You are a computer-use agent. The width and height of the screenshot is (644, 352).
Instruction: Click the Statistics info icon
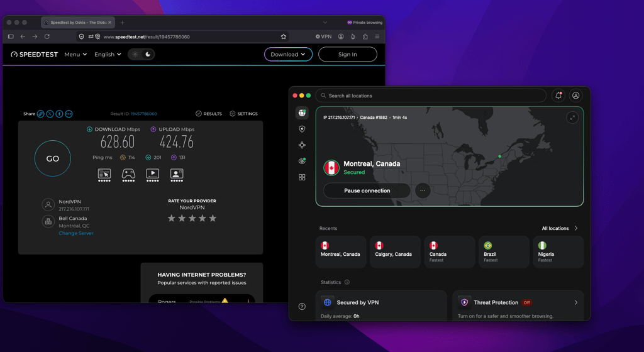click(x=347, y=282)
